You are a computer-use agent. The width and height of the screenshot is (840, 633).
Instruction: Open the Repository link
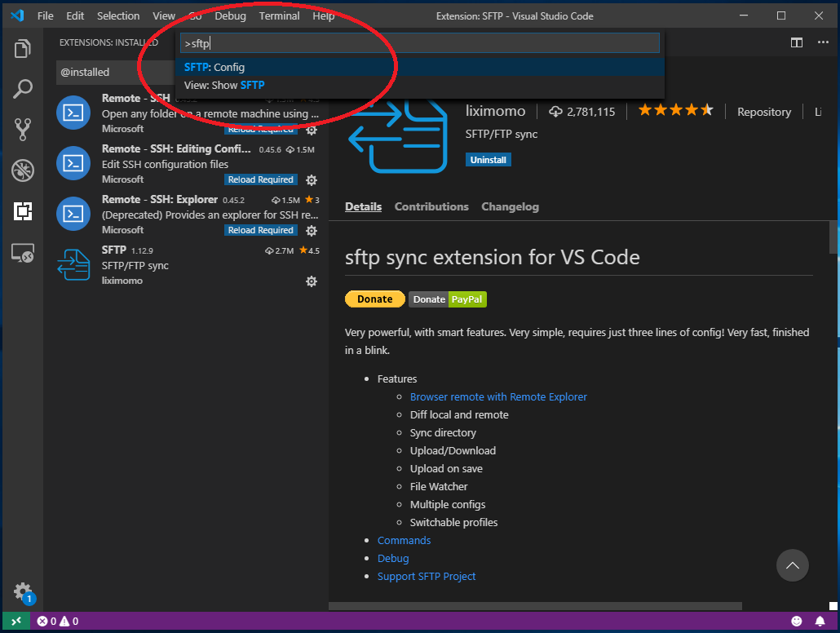click(x=764, y=112)
